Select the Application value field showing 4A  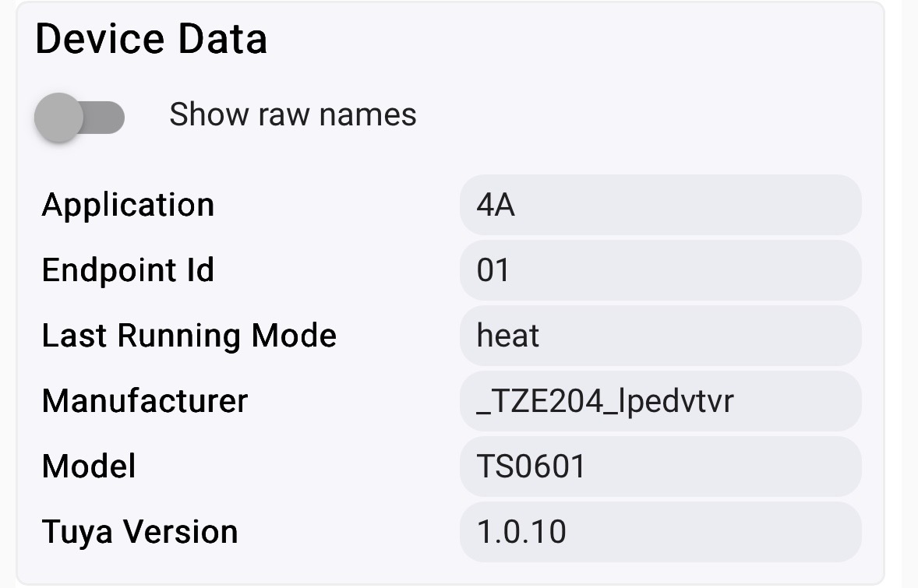(x=660, y=206)
